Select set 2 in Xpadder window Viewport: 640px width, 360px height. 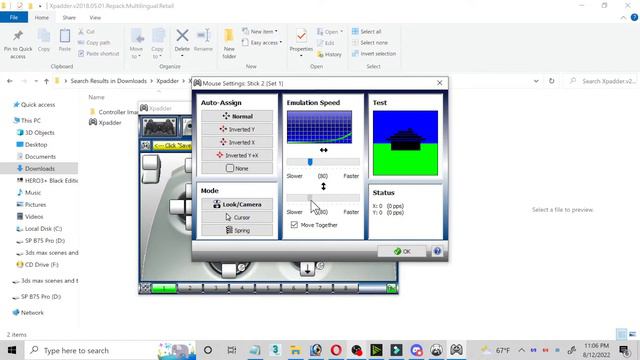190,289
